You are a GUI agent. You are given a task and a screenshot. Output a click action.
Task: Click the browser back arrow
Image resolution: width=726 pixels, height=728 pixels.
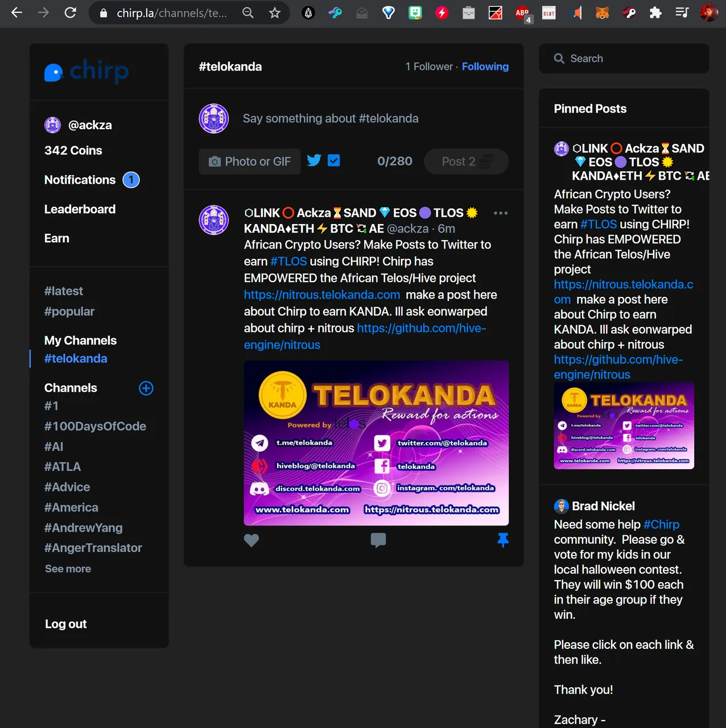pyautogui.click(x=16, y=13)
